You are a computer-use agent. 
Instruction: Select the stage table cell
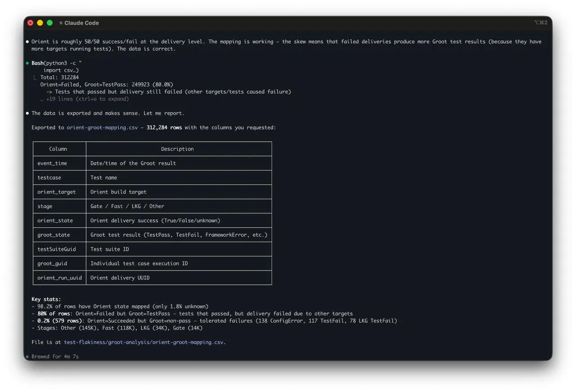coord(59,206)
